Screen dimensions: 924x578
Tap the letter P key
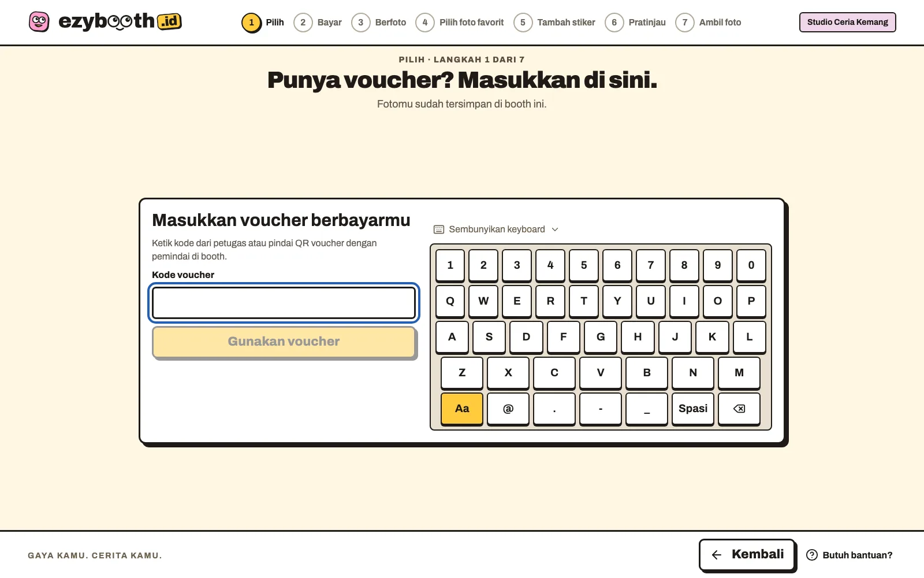751,301
